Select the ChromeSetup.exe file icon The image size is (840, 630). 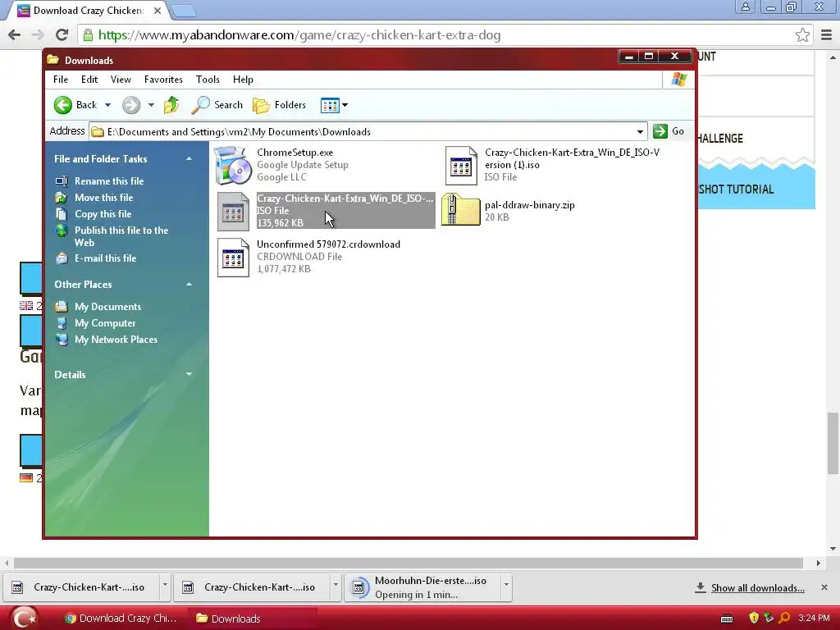[233, 166]
